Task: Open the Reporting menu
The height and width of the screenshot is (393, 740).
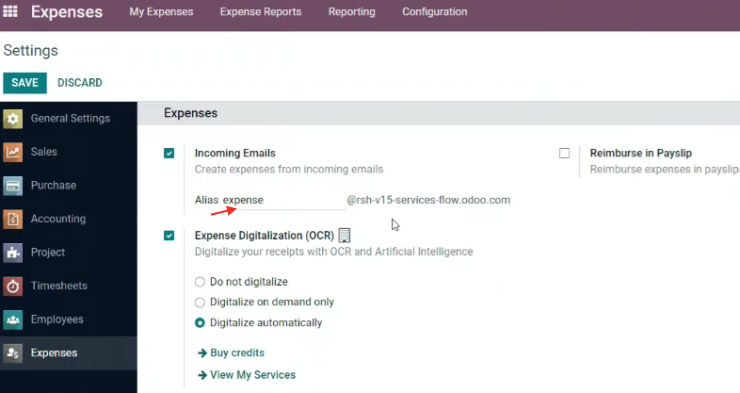Action: click(x=352, y=12)
